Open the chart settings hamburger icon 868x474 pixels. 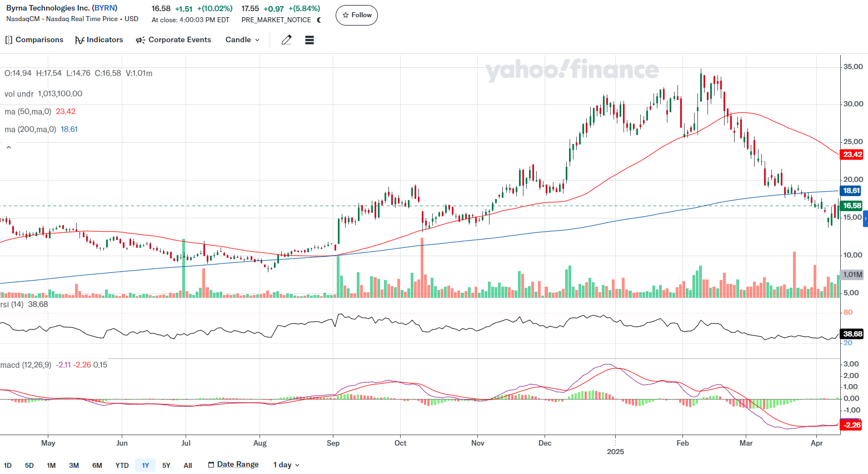(310, 40)
